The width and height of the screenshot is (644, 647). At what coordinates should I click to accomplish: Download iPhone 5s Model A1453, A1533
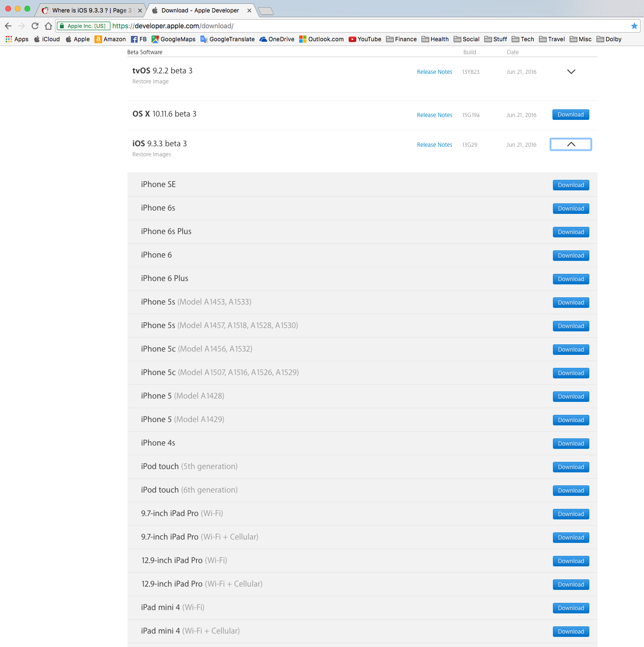571,303
